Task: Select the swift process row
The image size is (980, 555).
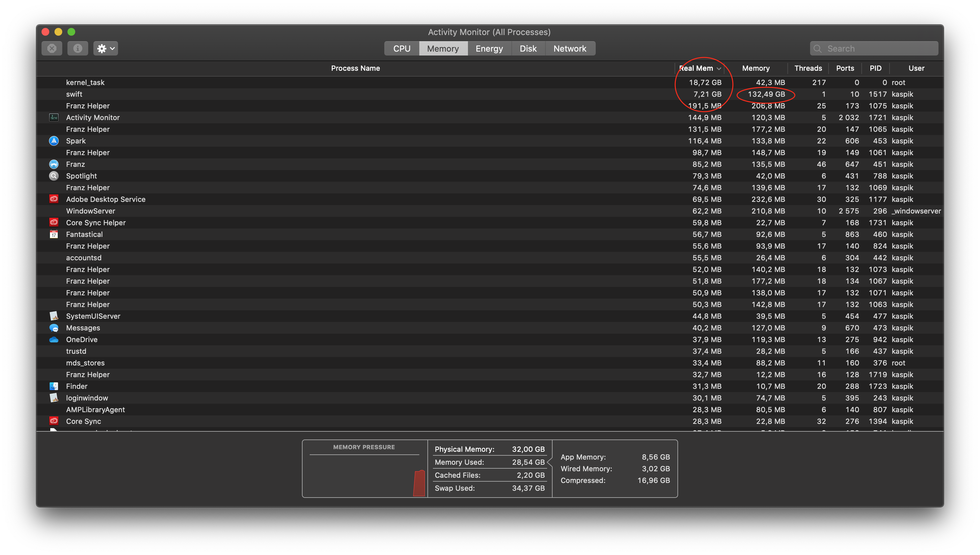Action: (490, 94)
